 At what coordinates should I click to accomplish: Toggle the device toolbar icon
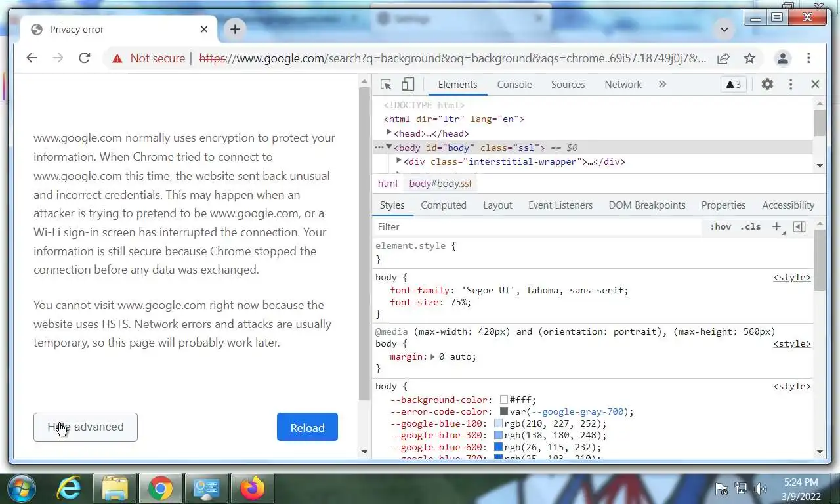408,84
